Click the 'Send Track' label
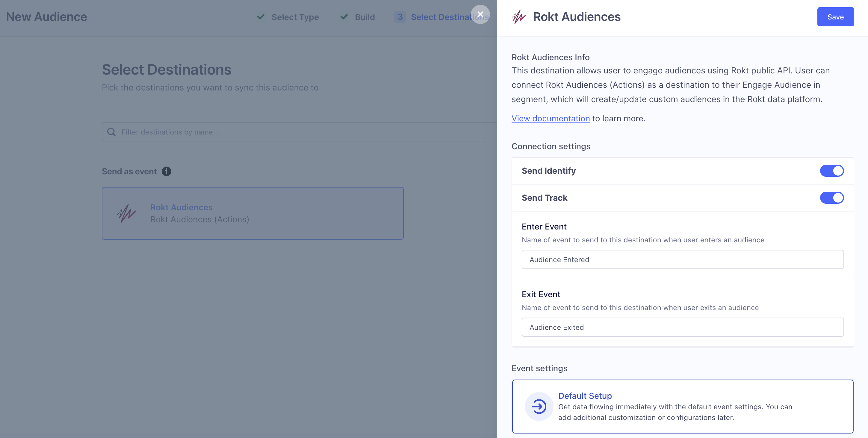This screenshot has height=438, width=868. pos(545,198)
